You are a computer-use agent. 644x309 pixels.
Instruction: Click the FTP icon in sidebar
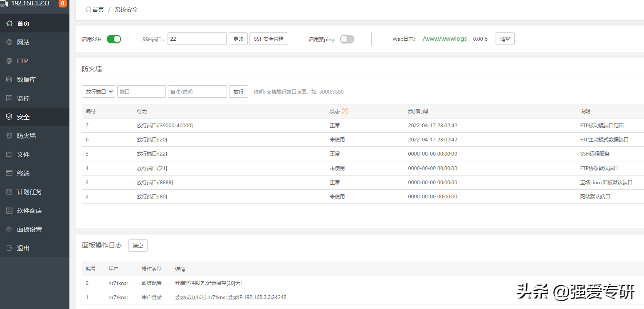click(9, 61)
